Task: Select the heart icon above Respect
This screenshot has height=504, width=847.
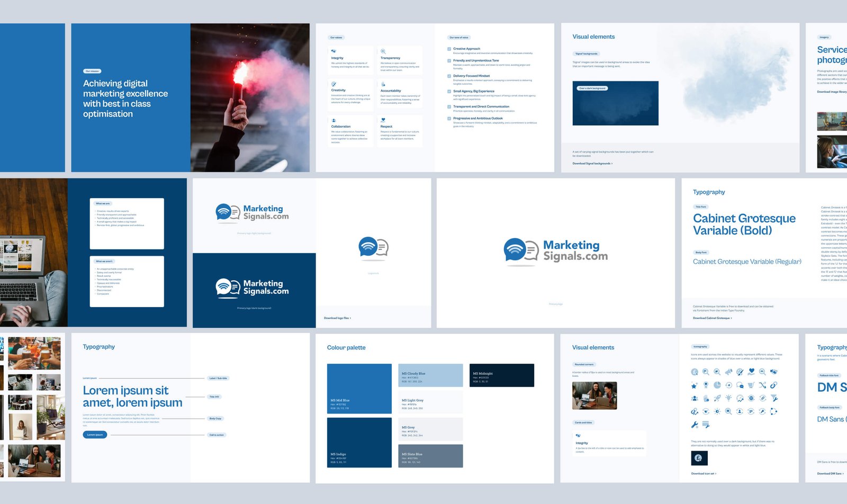Action: (x=383, y=120)
